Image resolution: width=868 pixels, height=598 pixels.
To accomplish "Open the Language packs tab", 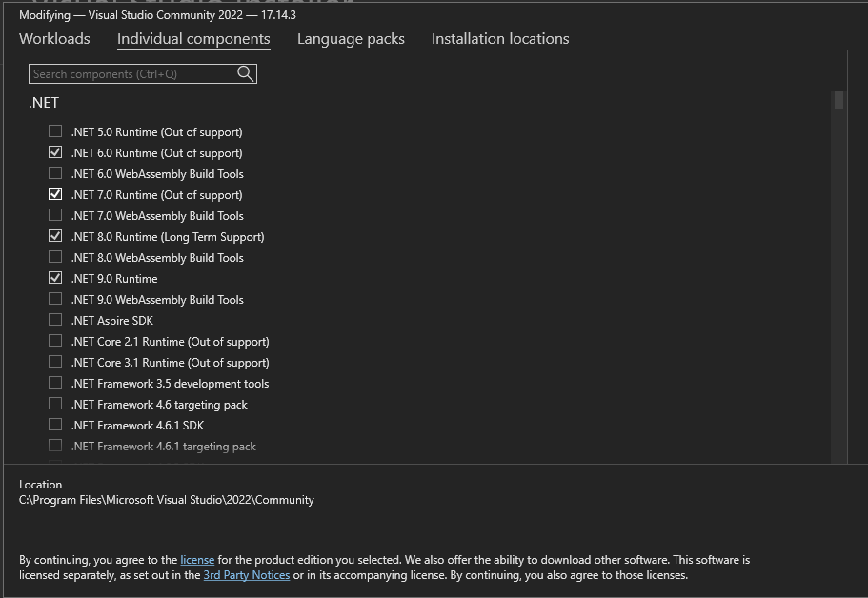I will pos(351,39).
